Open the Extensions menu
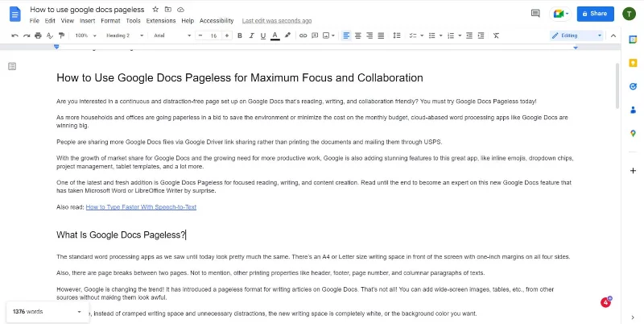The image size is (644, 324). [161, 21]
